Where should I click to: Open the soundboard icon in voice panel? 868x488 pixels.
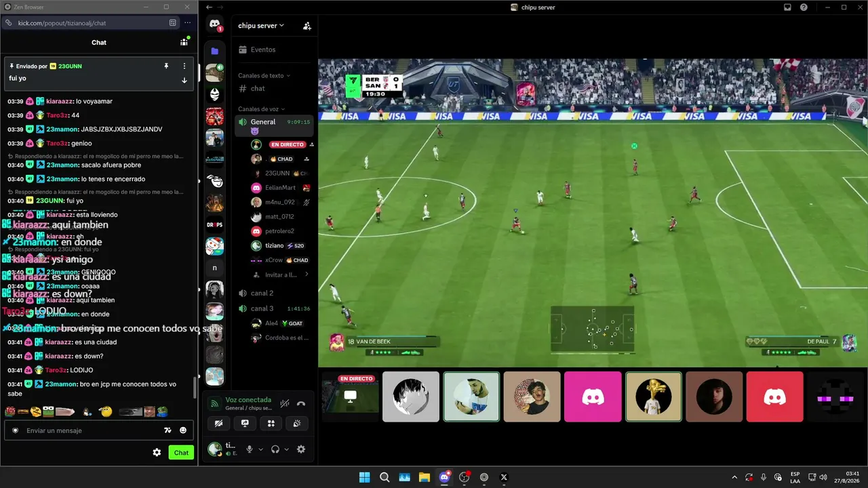298,424
